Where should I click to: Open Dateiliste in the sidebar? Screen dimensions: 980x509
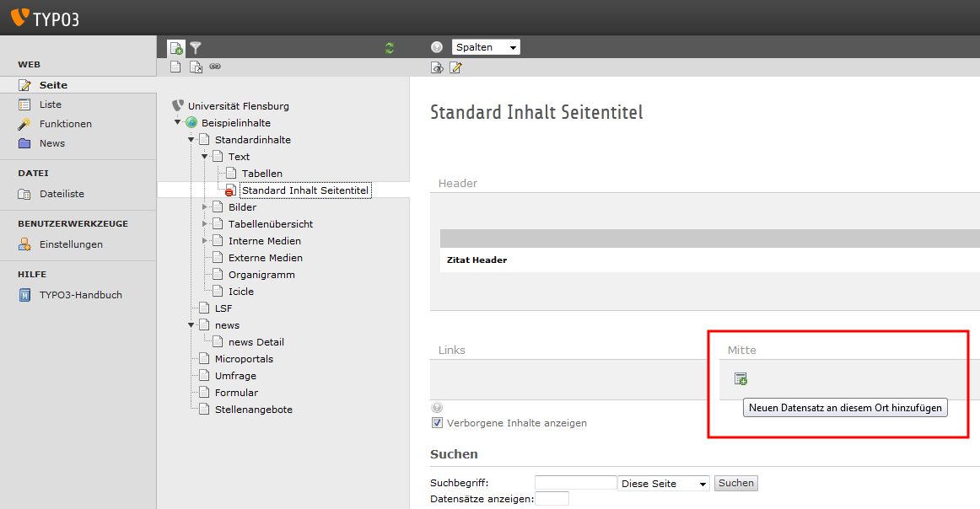coord(62,194)
